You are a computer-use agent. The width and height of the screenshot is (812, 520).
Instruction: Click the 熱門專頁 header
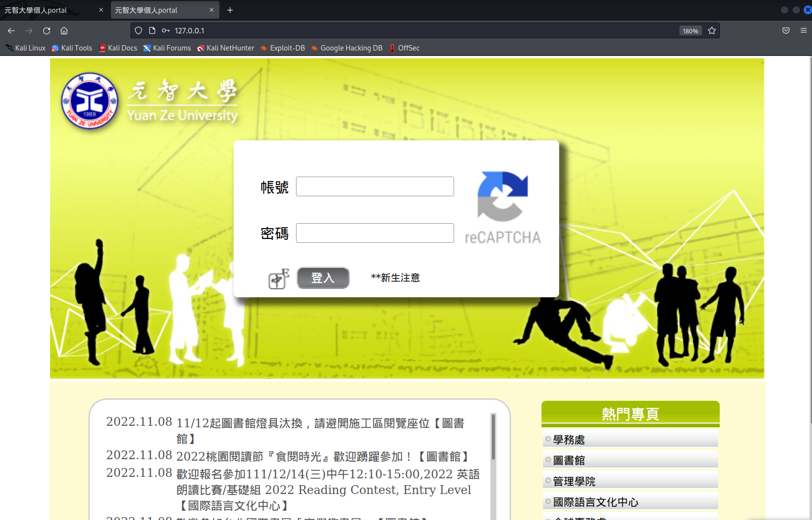coord(630,414)
